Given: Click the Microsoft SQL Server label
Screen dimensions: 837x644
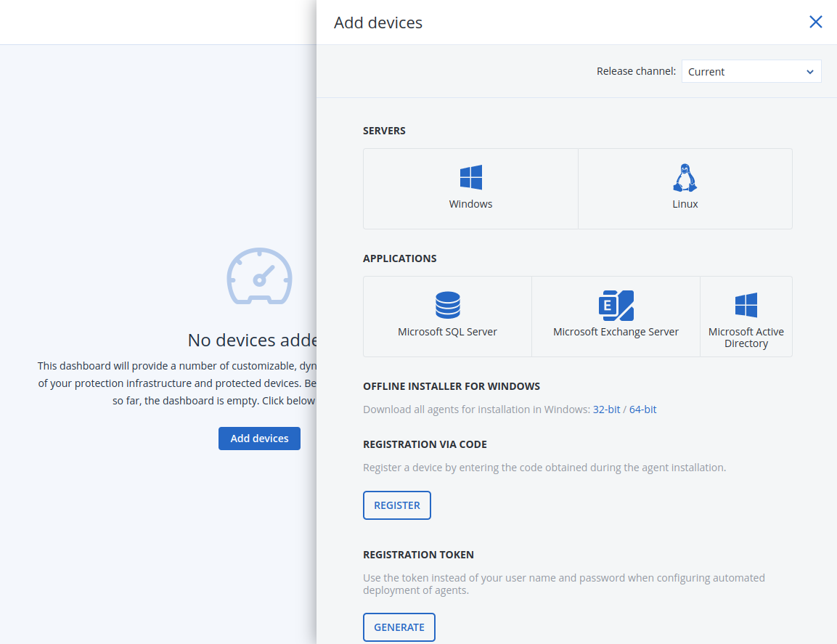Looking at the screenshot, I should click(447, 332).
